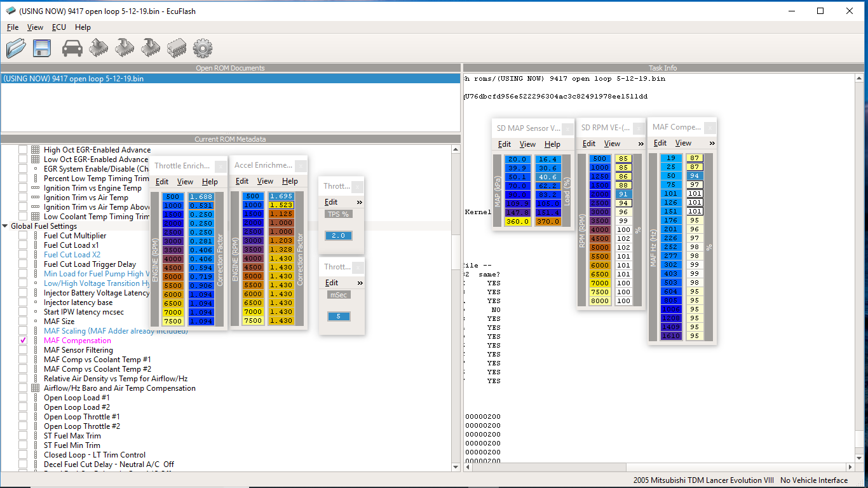Expand overflow chevron in SD RPM VE window
This screenshot has height=488, width=868.
tap(641, 144)
